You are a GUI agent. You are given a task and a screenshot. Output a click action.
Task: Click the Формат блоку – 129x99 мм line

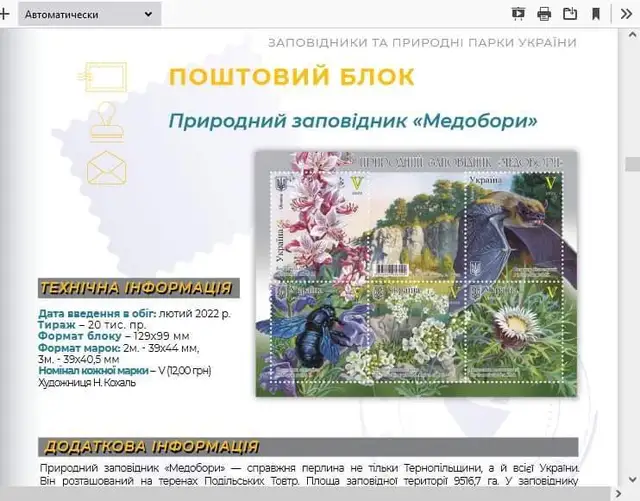tap(113, 336)
